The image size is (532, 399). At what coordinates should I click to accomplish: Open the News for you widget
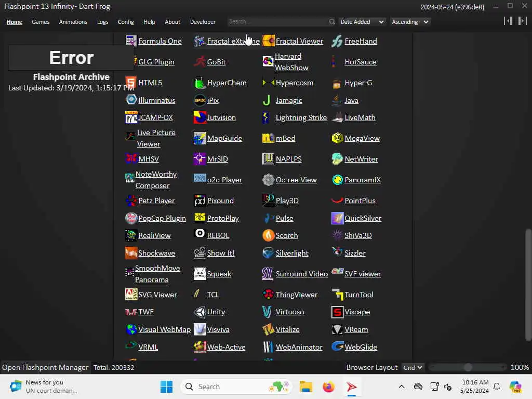pos(44,387)
